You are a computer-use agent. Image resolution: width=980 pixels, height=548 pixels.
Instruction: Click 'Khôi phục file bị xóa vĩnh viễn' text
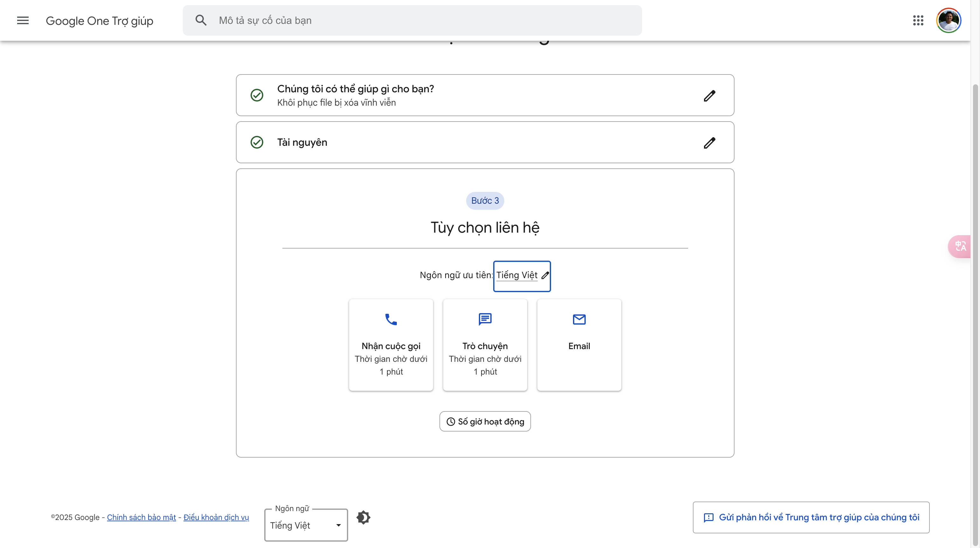pyautogui.click(x=336, y=102)
